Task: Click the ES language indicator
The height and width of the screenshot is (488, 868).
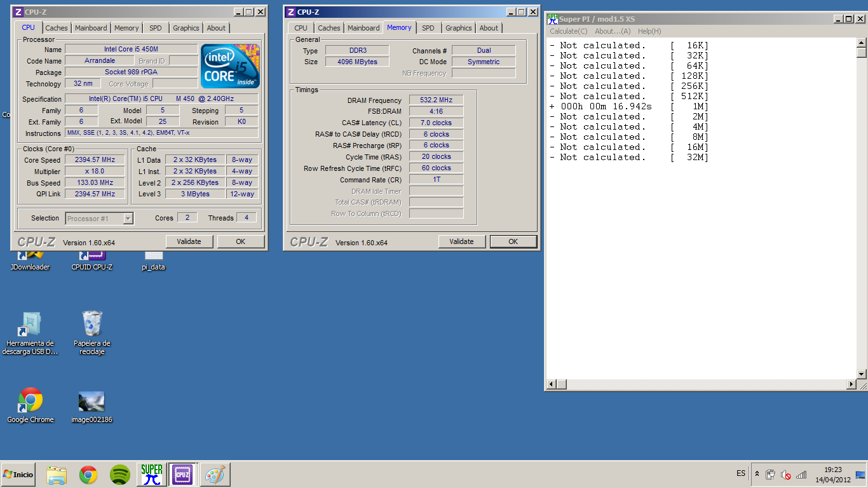Action: 741,473
